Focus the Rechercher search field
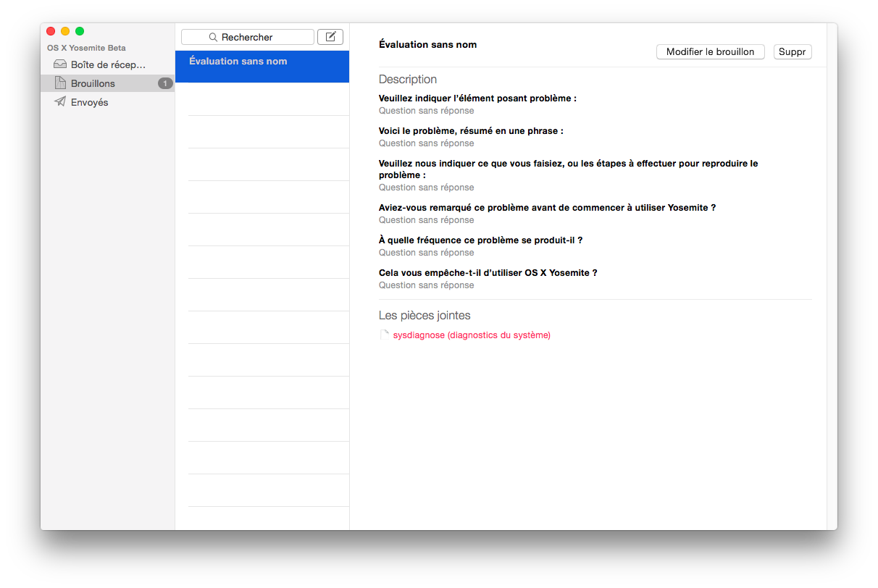 click(248, 37)
